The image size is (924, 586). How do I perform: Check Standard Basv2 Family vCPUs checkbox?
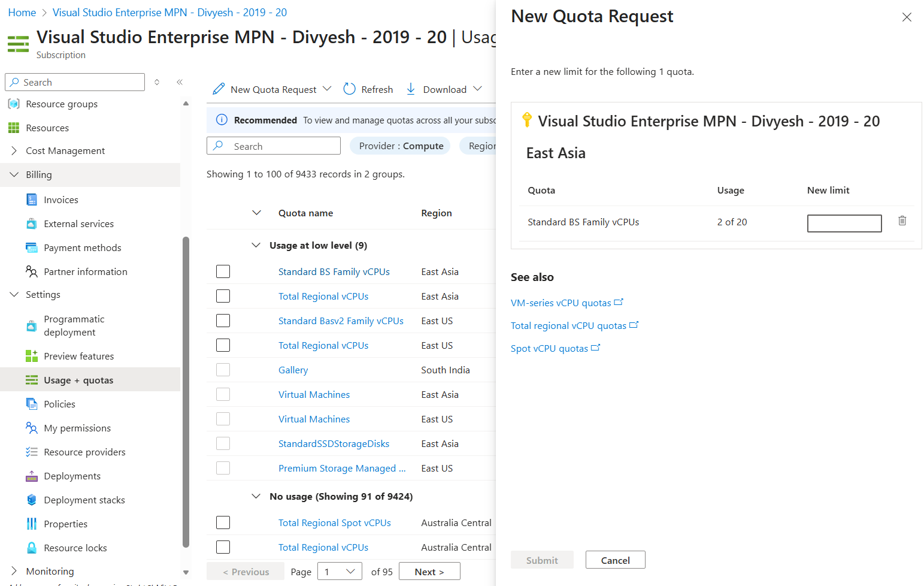pos(223,321)
